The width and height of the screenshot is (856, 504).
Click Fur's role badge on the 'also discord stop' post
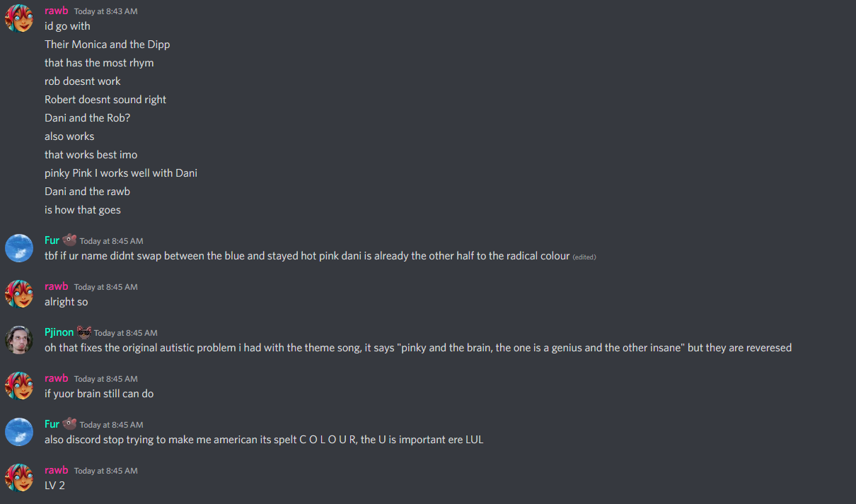click(69, 423)
